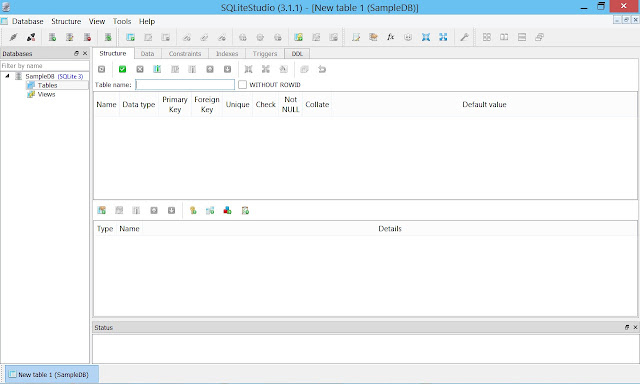
Task: Click the Collate column header
Action: (x=317, y=104)
